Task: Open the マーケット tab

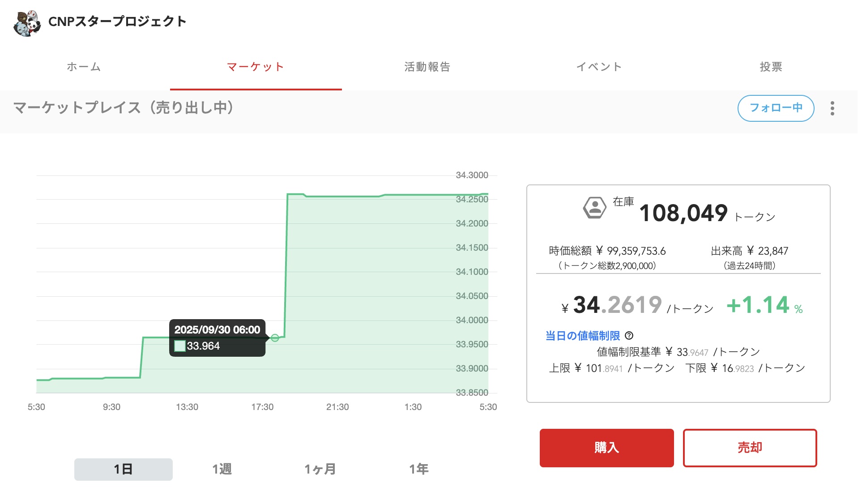Action: pyautogui.click(x=256, y=67)
